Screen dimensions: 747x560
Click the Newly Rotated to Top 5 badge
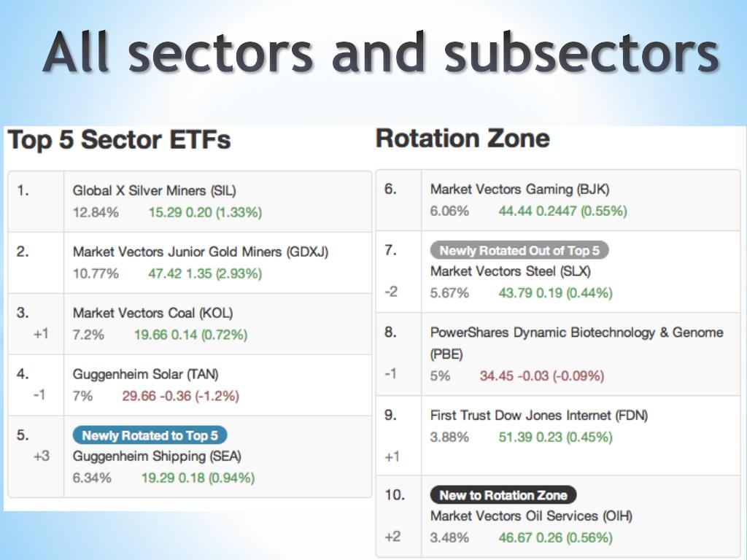150,435
